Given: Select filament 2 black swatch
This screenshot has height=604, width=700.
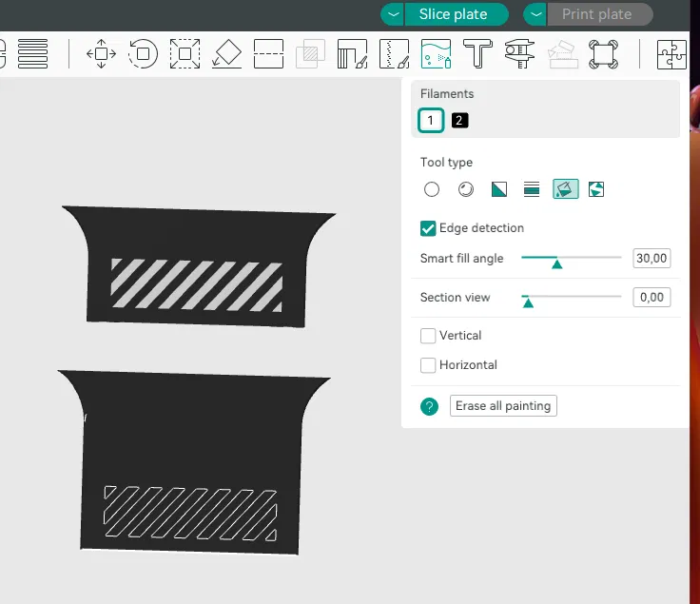Looking at the screenshot, I should (459, 120).
